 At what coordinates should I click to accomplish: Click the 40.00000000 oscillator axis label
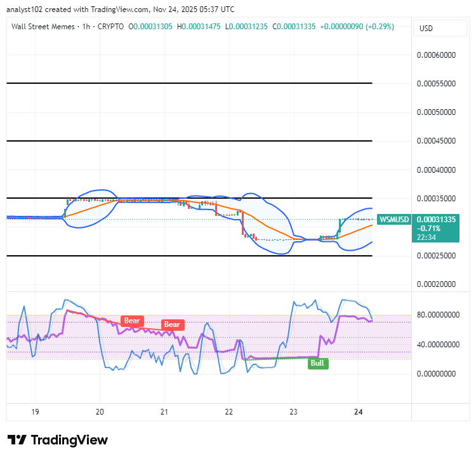pyautogui.click(x=438, y=345)
